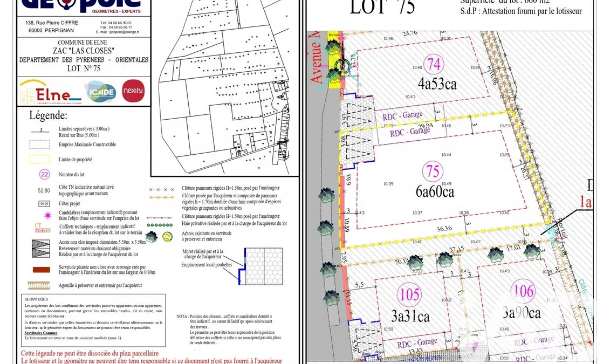
Task: Click the "Emplacement local poubelles" label
Action: pos(207,265)
